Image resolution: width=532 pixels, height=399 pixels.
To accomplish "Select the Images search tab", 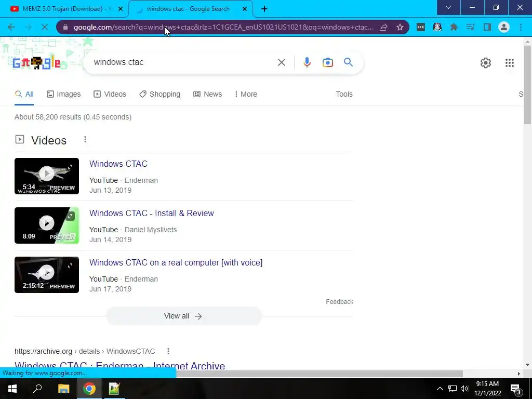I will [64, 94].
